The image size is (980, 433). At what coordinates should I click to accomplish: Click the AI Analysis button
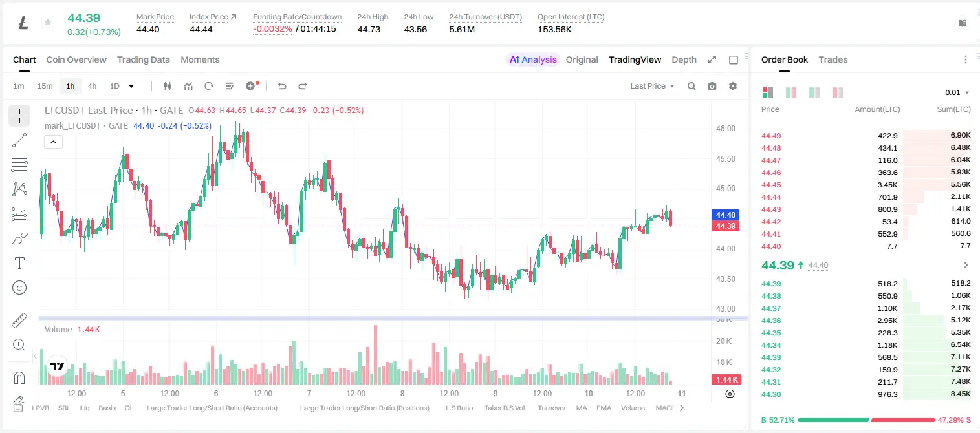[533, 59]
